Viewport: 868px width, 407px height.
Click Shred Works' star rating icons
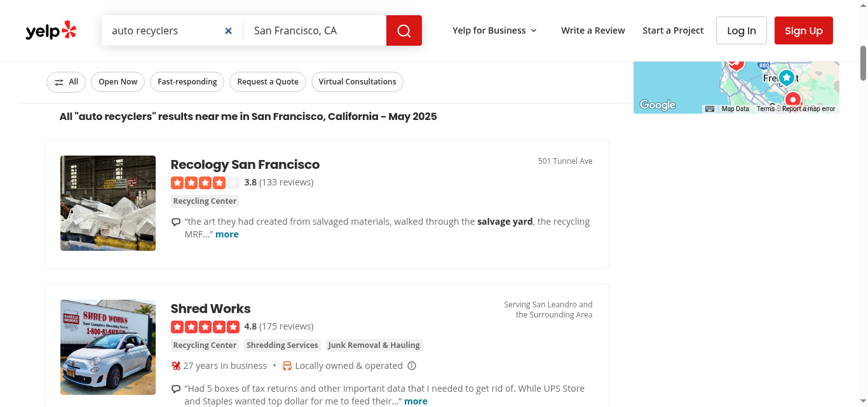(x=205, y=327)
